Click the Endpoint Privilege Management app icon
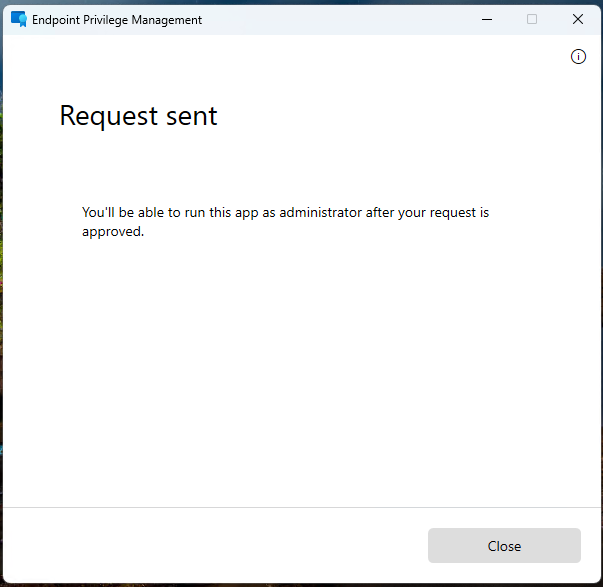The width and height of the screenshot is (603, 587). click(x=18, y=19)
